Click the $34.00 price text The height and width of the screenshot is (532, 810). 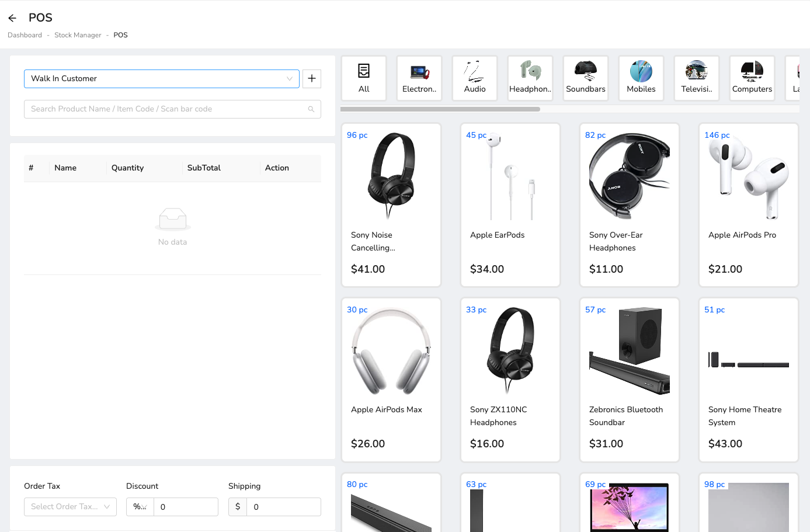pyautogui.click(x=487, y=269)
